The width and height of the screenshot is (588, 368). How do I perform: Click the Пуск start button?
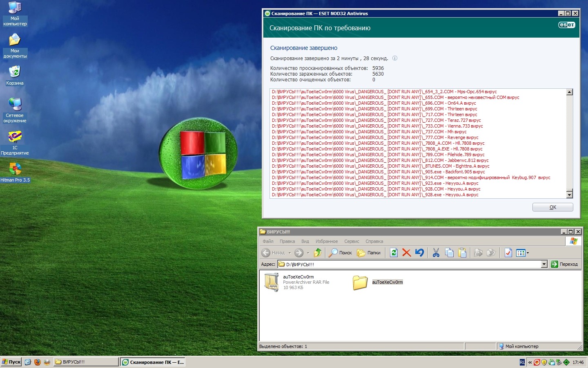point(11,362)
